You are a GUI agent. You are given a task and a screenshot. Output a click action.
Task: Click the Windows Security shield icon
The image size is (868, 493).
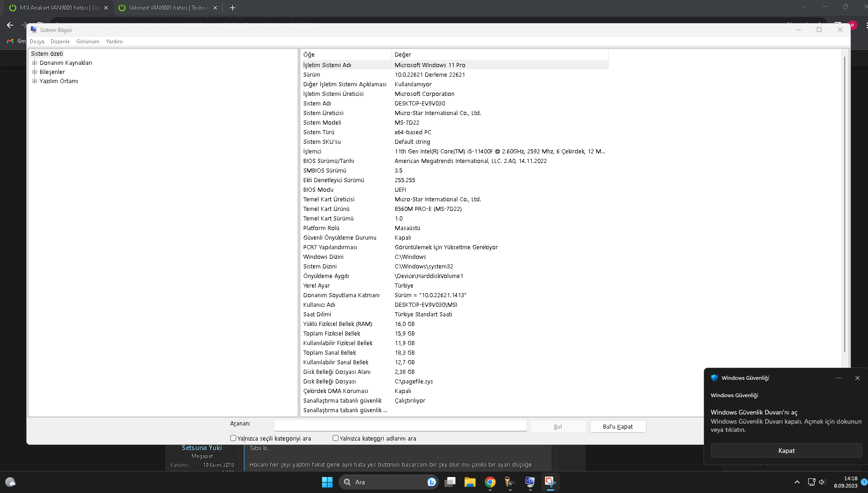715,378
